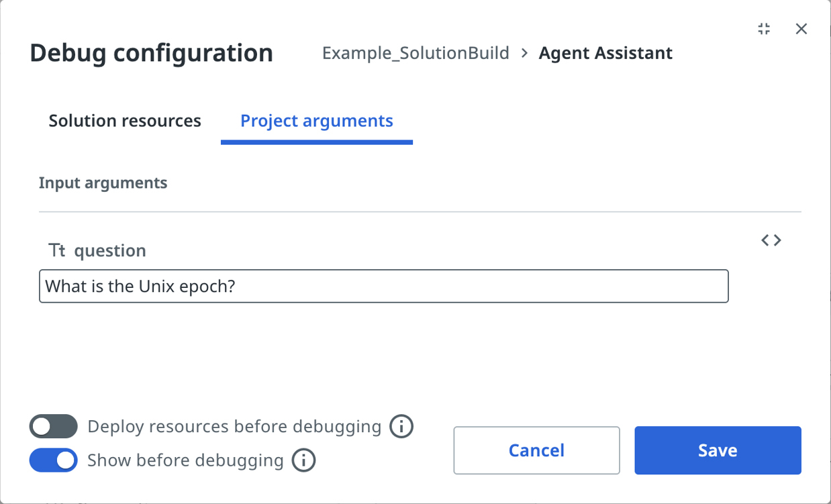Disable the Show before debugging toggle
Image resolution: width=831 pixels, height=504 pixels.
(x=54, y=460)
